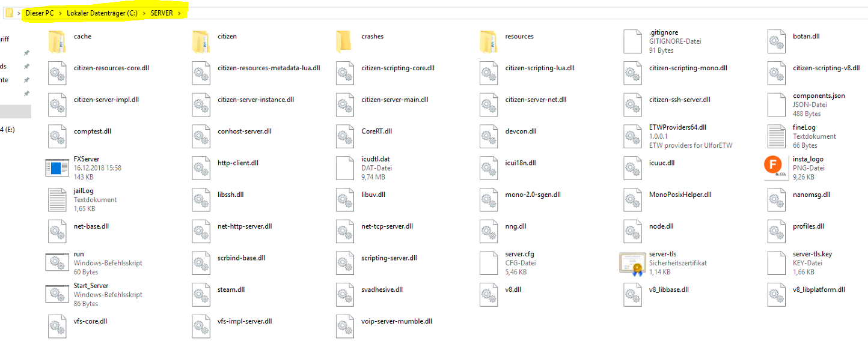The image size is (868, 347).
Task: Select conhost-server.dll file name
Action: pos(245,131)
